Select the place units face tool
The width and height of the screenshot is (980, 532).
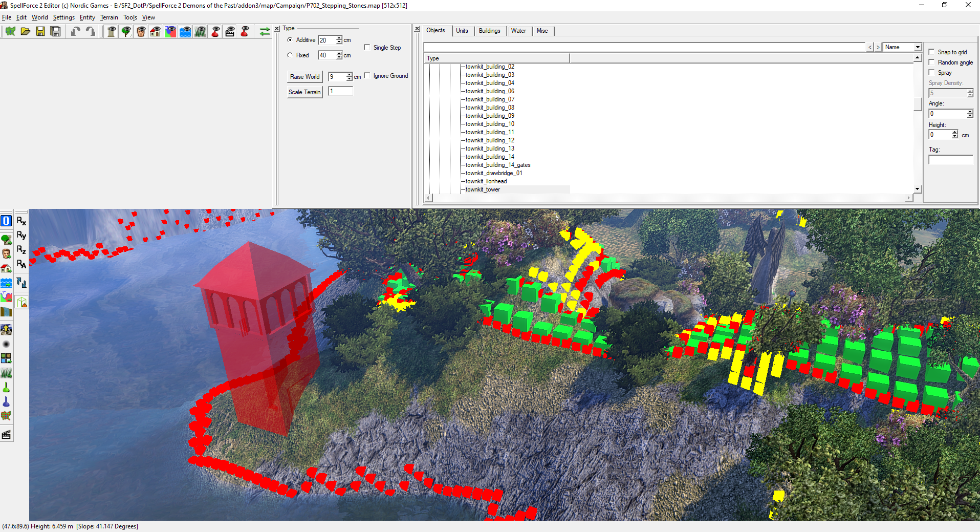pyautogui.click(x=6, y=253)
